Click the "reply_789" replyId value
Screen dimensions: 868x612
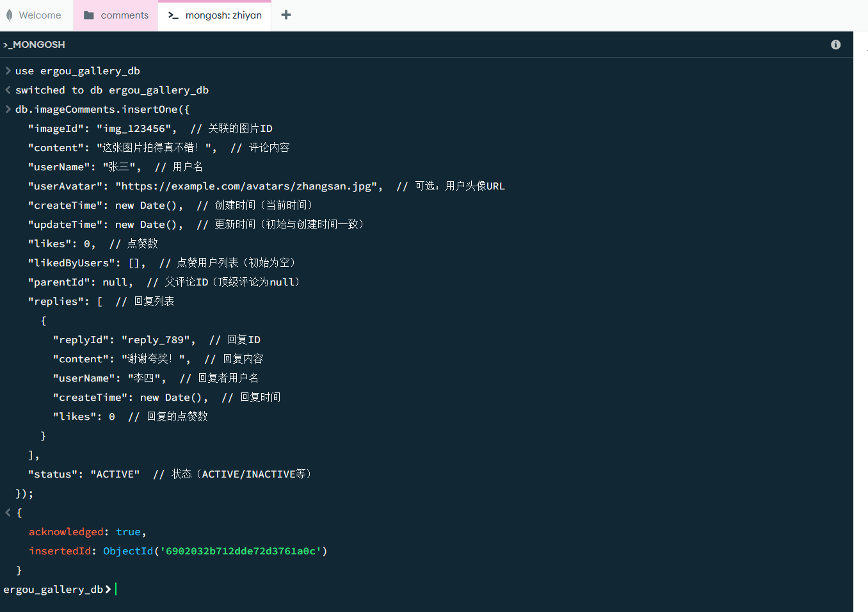[156, 340]
